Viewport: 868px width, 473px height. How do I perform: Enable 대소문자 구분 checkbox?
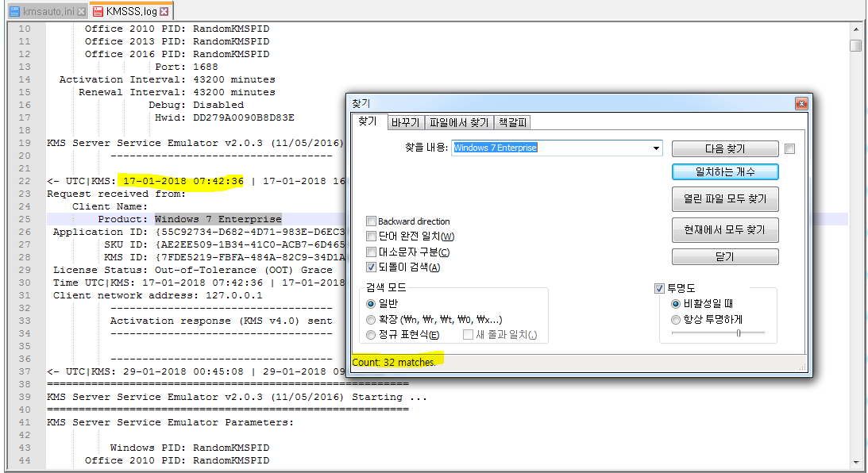tap(372, 252)
